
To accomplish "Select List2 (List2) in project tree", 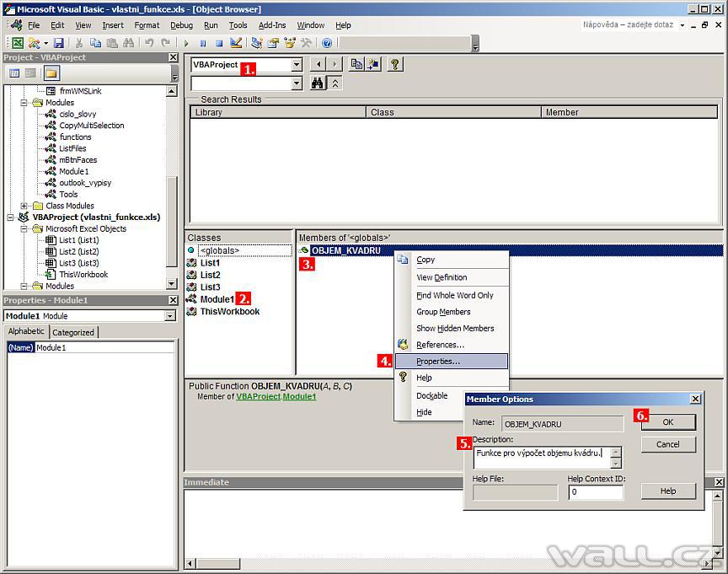I will click(79, 252).
